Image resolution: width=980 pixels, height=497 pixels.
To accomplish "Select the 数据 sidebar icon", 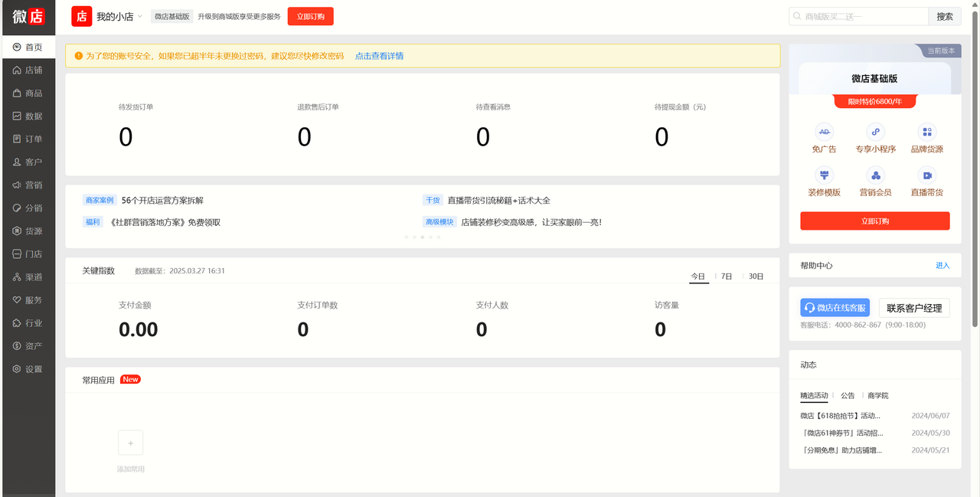I will [x=28, y=116].
